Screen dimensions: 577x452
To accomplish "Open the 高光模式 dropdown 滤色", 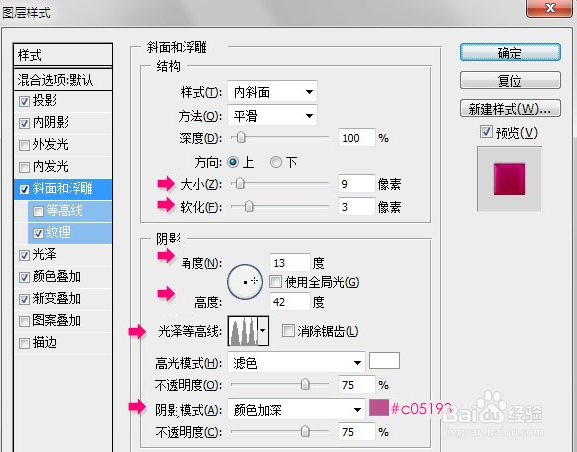I will coord(296,363).
